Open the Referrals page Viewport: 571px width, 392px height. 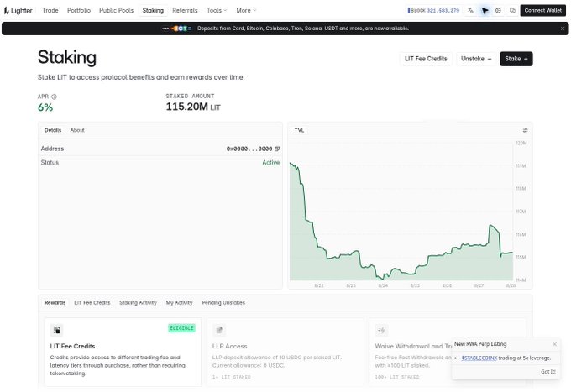pyautogui.click(x=185, y=11)
